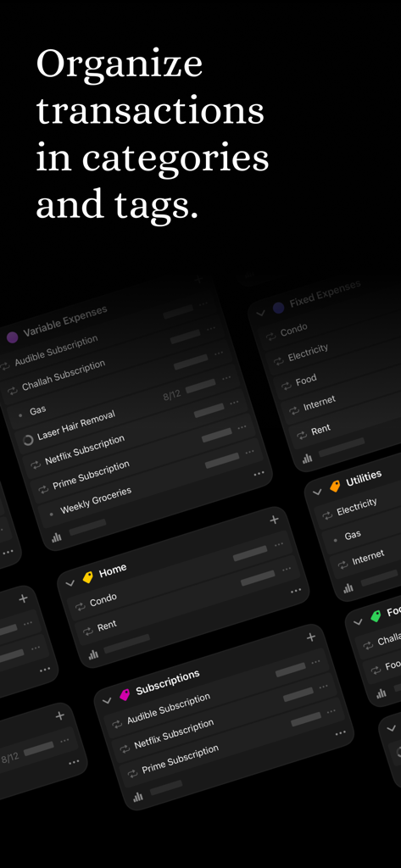
Task: Open ellipsis menu on Subscriptions card's Audible row
Action: click(x=315, y=662)
